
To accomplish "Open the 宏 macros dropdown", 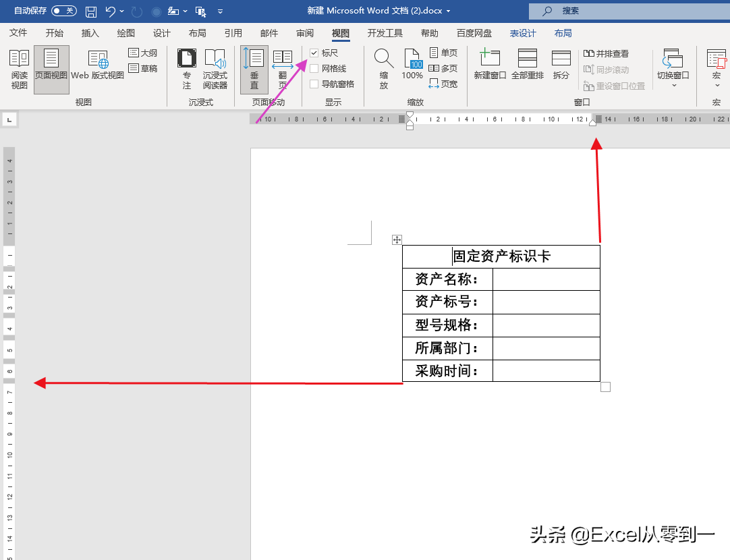I will click(x=717, y=68).
